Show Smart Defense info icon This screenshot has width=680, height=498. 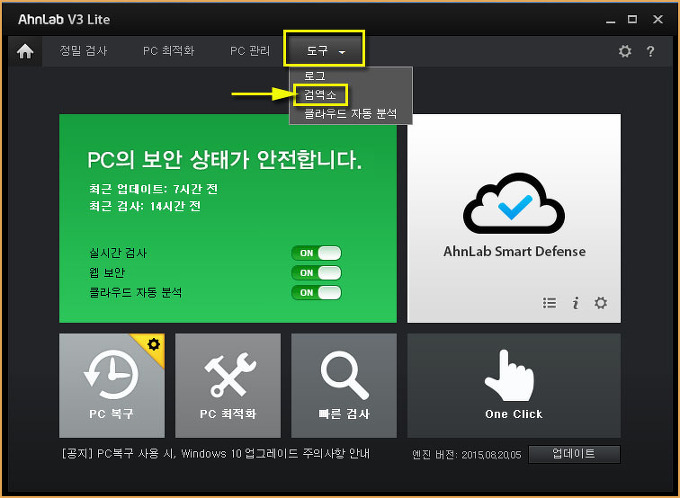(x=575, y=303)
